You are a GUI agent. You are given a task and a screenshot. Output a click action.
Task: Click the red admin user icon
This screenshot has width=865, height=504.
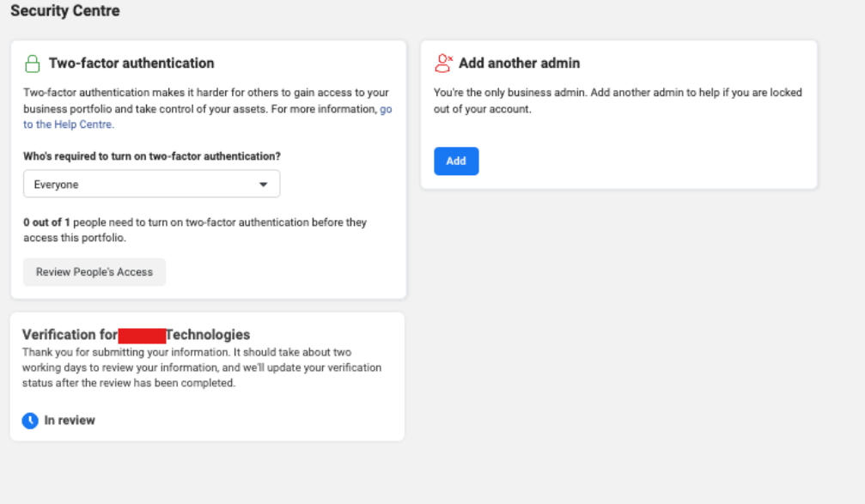pyautogui.click(x=443, y=63)
